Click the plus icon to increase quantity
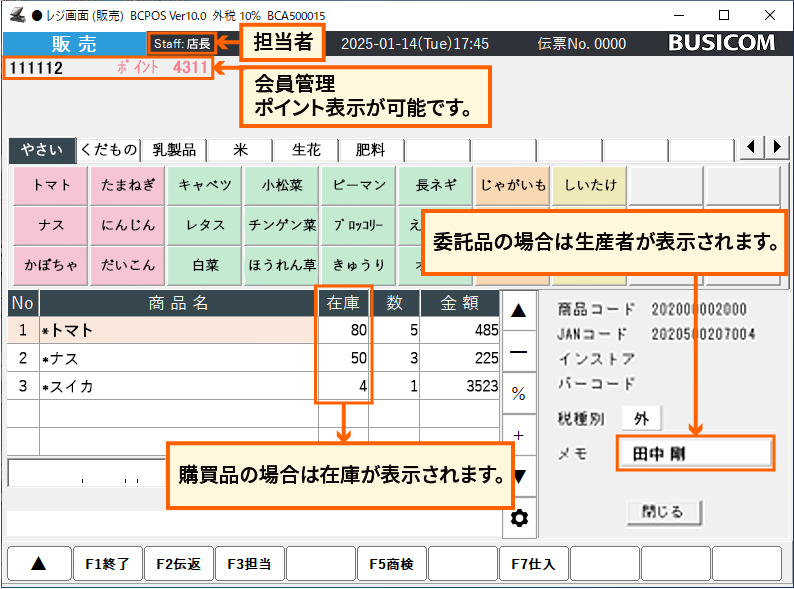Image resolution: width=794 pixels, height=589 pixels. pyautogui.click(x=519, y=435)
